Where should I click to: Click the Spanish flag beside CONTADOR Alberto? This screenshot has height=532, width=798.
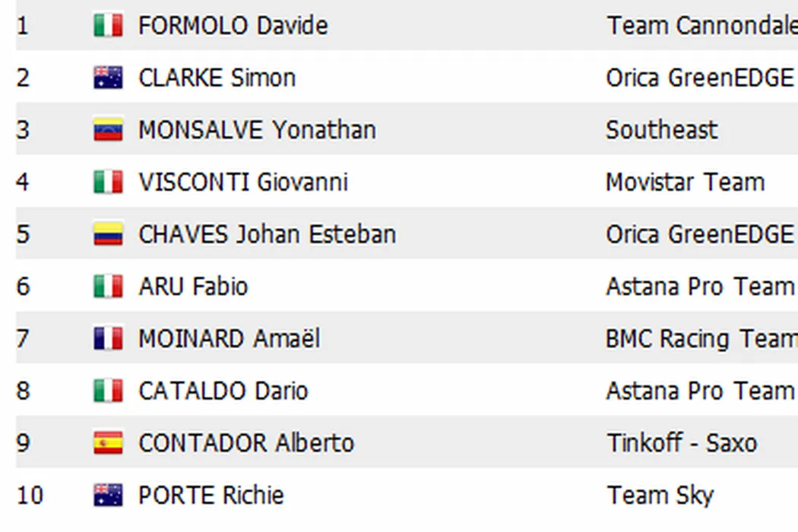tap(108, 443)
